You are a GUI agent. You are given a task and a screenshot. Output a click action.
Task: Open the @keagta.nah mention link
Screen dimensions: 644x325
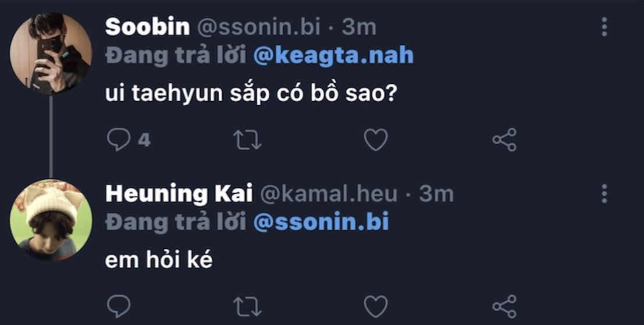[x=333, y=55]
